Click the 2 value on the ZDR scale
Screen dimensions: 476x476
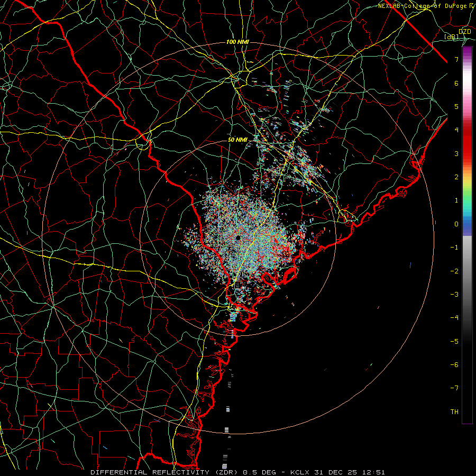point(456,177)
